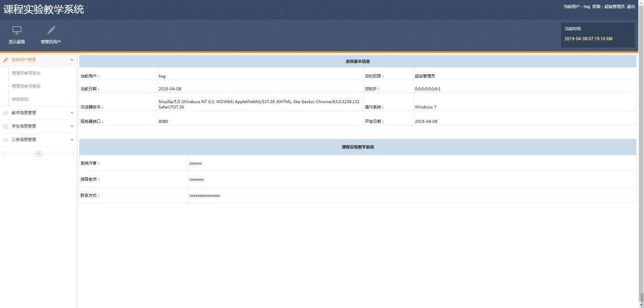Click the 服务器端口： label cell
Screen dimensions: 644x308
point(118,118)
